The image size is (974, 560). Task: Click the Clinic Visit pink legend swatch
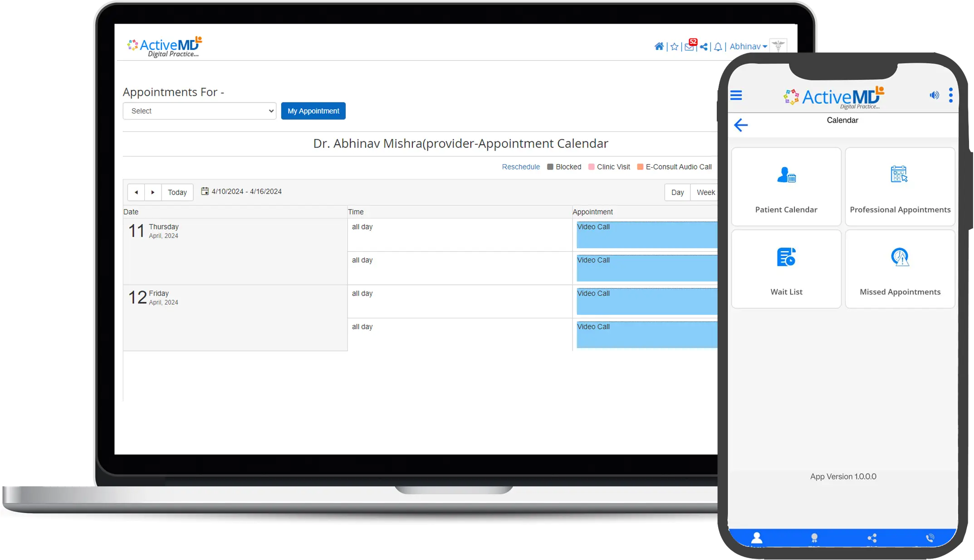point(591,167)
